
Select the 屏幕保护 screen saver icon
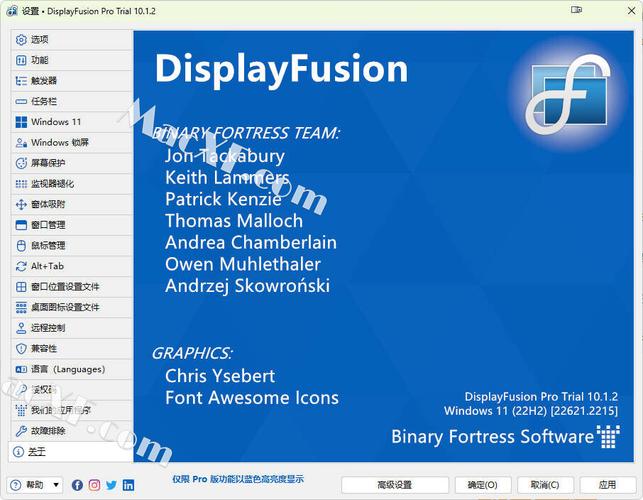21,163
